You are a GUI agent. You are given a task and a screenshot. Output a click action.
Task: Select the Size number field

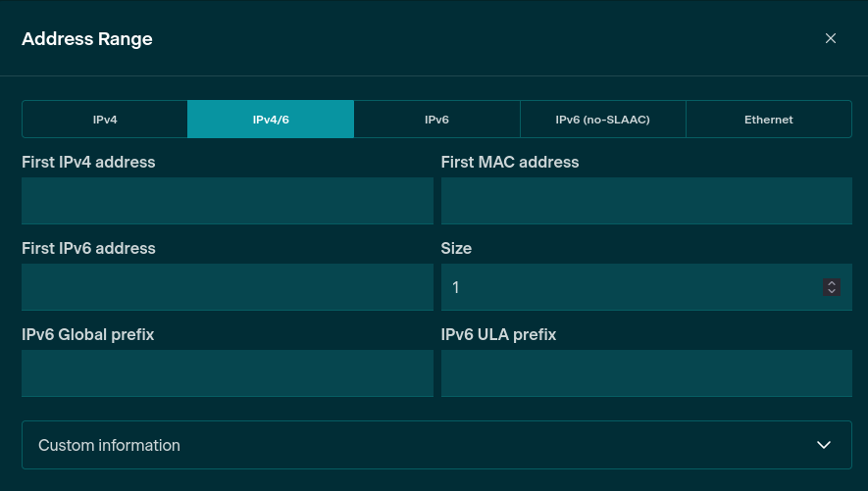click(628, 287)
